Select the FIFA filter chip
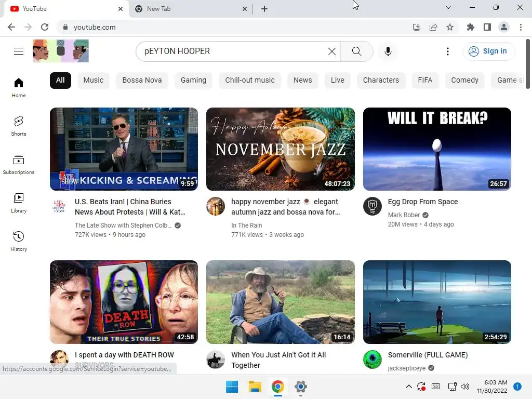This screenshot has height=399, width=532. coord(425,80)
